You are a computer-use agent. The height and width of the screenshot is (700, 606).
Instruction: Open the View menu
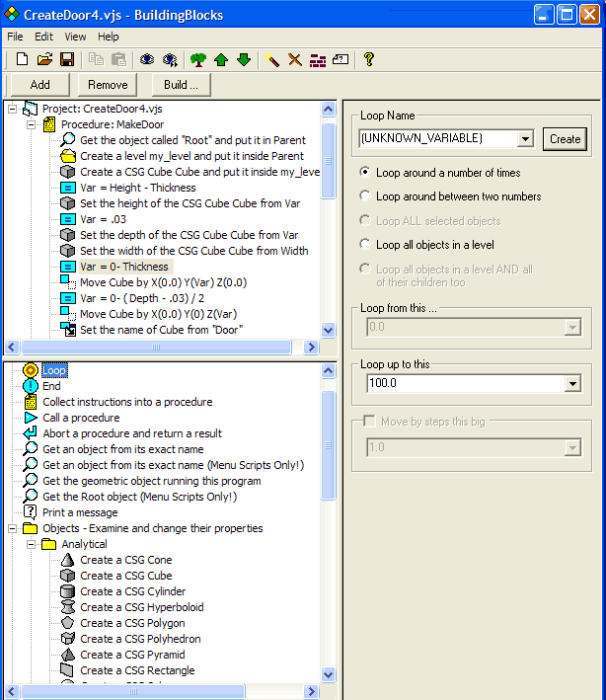(75, 37)
